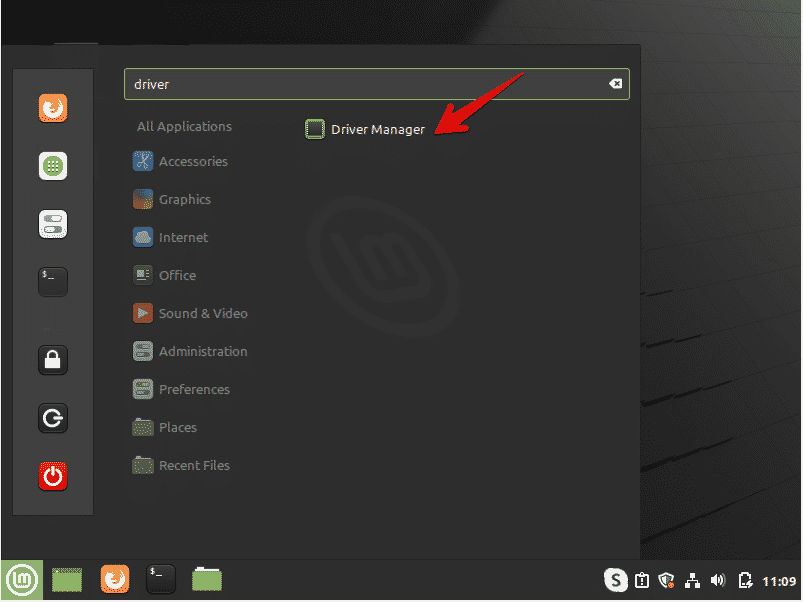Viewport: 803px width, 602px height.
Task: Show All Applications in the menu
Action: pyautogui.click(x=184, y=126)
